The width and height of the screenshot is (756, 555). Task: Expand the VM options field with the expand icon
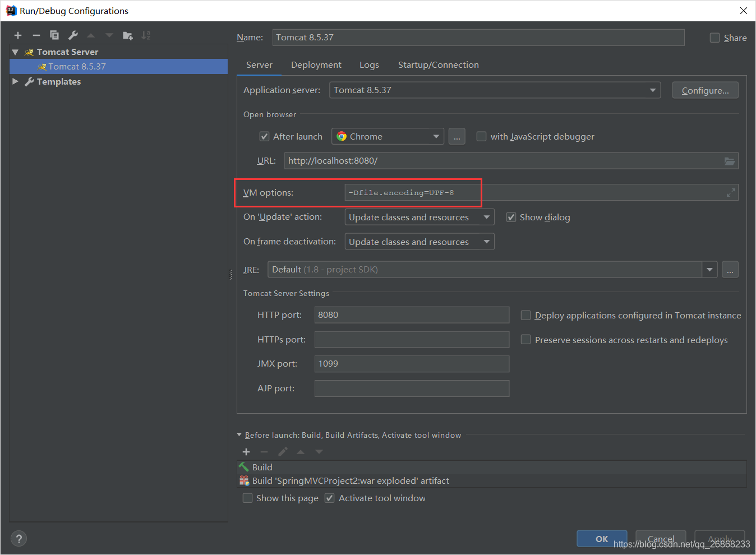click(x=731, y=193)
